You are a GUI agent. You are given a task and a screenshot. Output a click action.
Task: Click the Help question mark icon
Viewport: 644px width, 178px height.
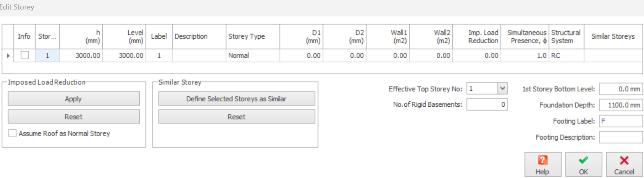[x=542, y=161]
